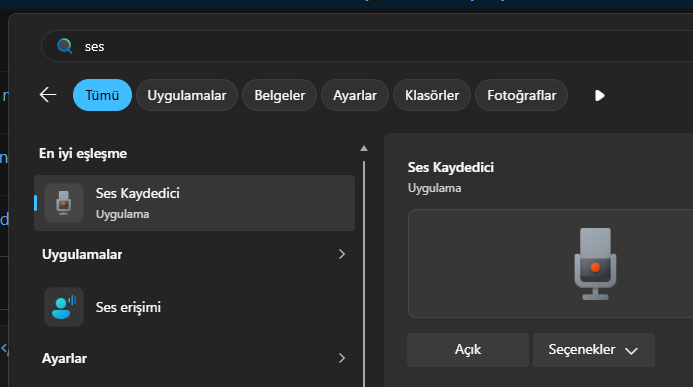Viewport: 693px width, 387px height.
Task: Expand the Uygulamalar section chevron
Action: [x=342, y=254]
